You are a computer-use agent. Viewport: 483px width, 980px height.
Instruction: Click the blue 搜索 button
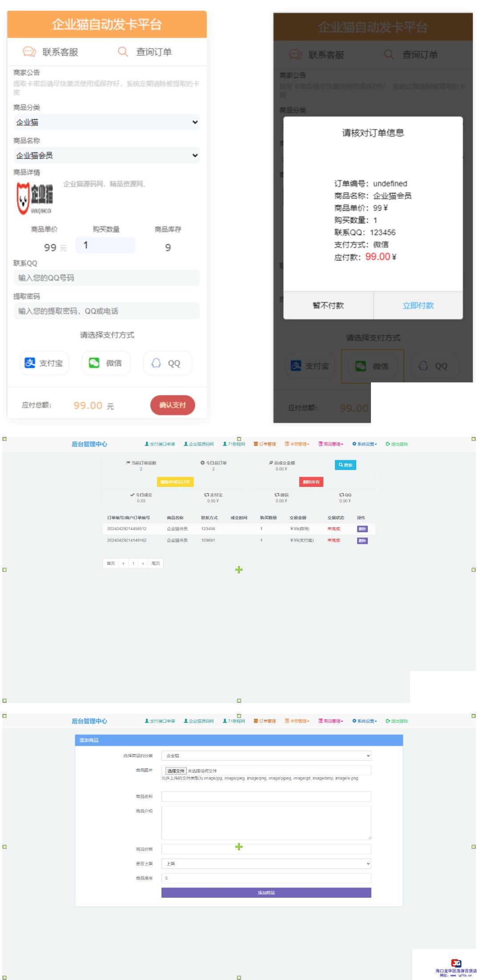click(x=346, y=465)
